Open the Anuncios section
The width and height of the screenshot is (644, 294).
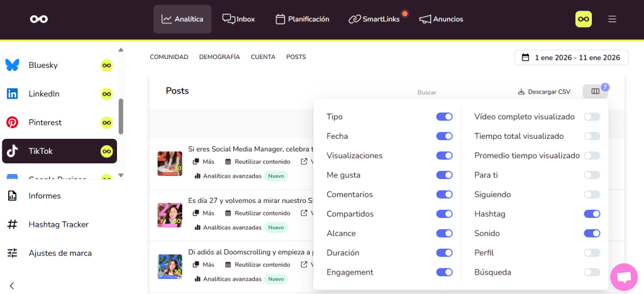coord(441,19)
